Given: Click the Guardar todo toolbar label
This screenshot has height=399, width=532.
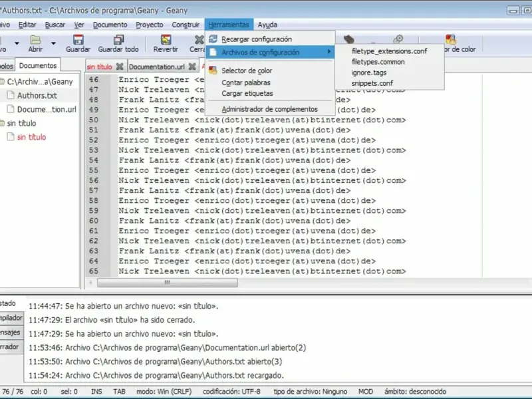Looking at the screenshot, I should point(118,49).
